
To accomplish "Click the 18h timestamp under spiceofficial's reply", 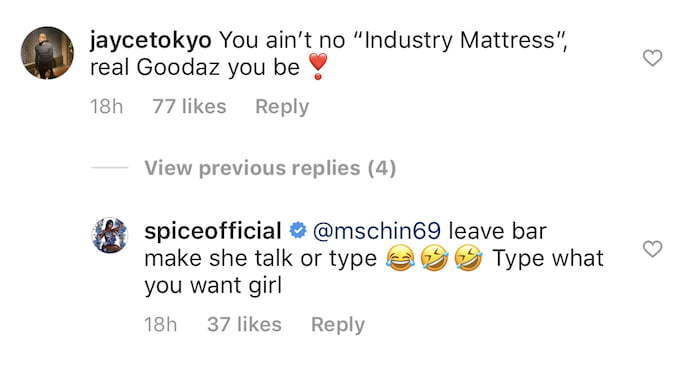I will (161, 324).
